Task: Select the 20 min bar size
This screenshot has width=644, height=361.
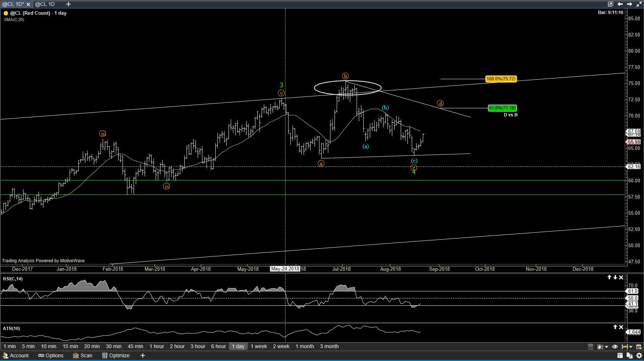Action: [x=92, y=346]
